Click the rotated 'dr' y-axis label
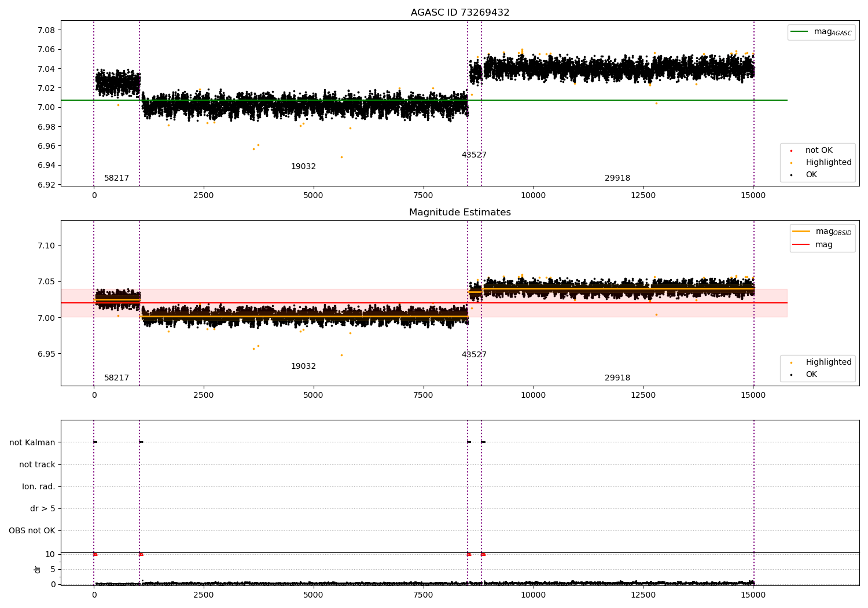This screenshot has width=868, height=608. click(37, 569)
